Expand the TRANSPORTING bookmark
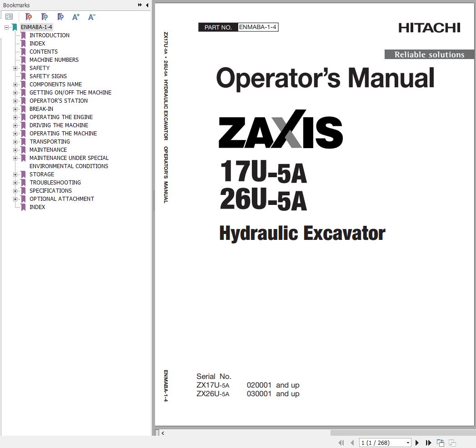Image resolution: width=476 pixels, height=448 pixels. (15, 142)
